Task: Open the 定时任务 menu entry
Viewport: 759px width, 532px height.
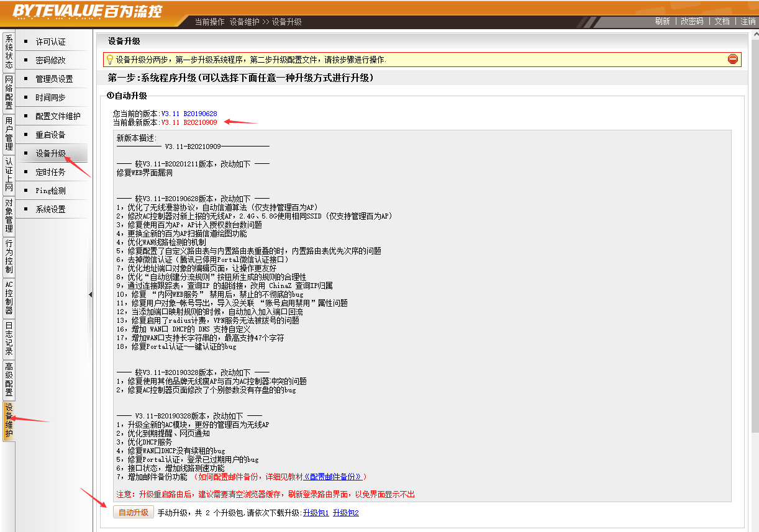Action: pos(50,172)
